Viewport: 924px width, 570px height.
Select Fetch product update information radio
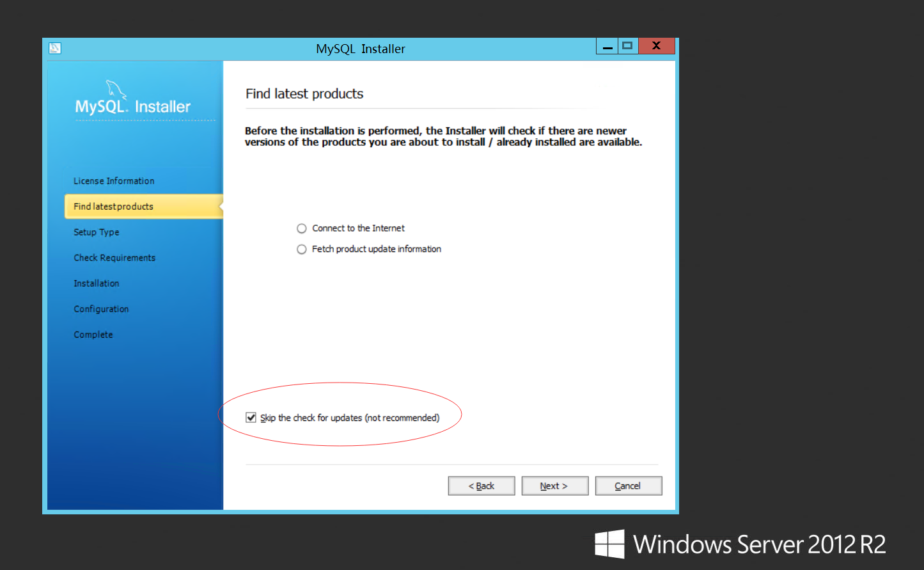click(302, 249)
